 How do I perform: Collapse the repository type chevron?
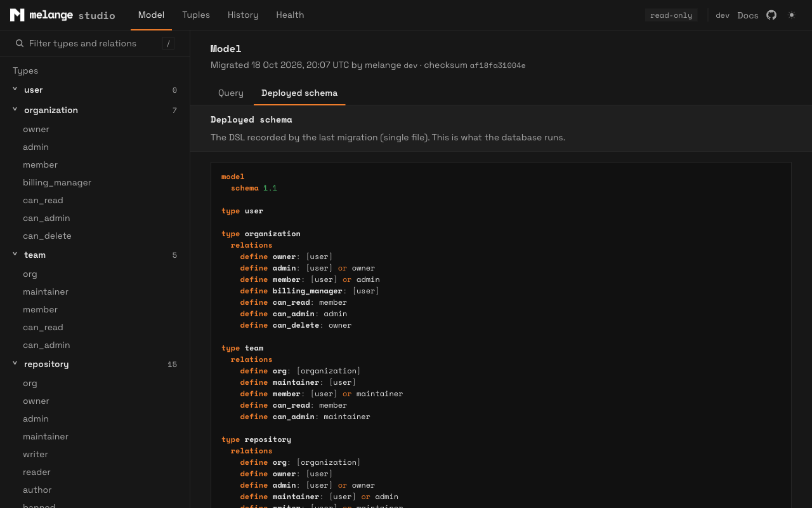(15, 364)
